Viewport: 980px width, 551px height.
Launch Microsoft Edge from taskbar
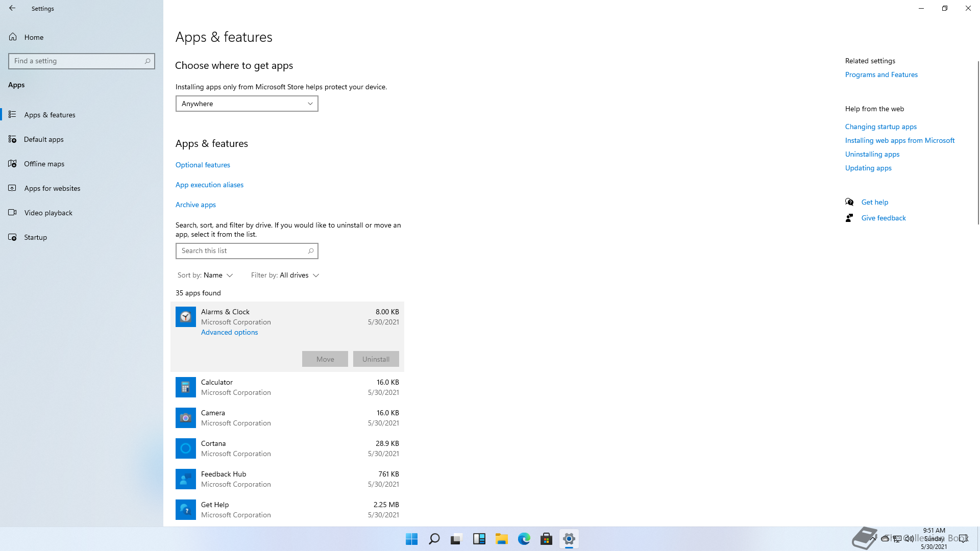coord(524,539)
